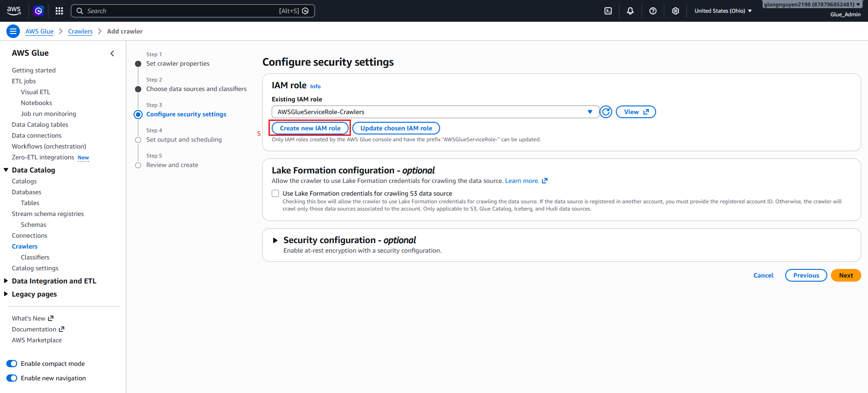Select Classifiers in the sidebar
868x393 pixels.
35,257
